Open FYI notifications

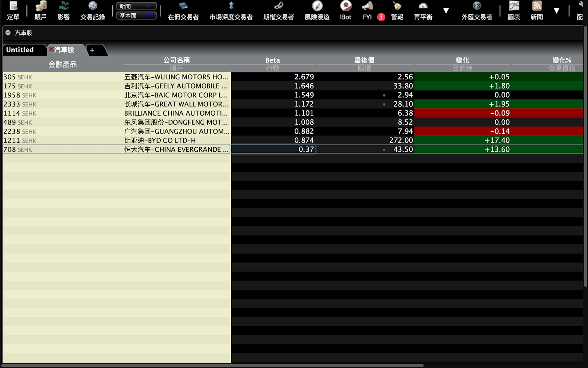tap(367, 10)
